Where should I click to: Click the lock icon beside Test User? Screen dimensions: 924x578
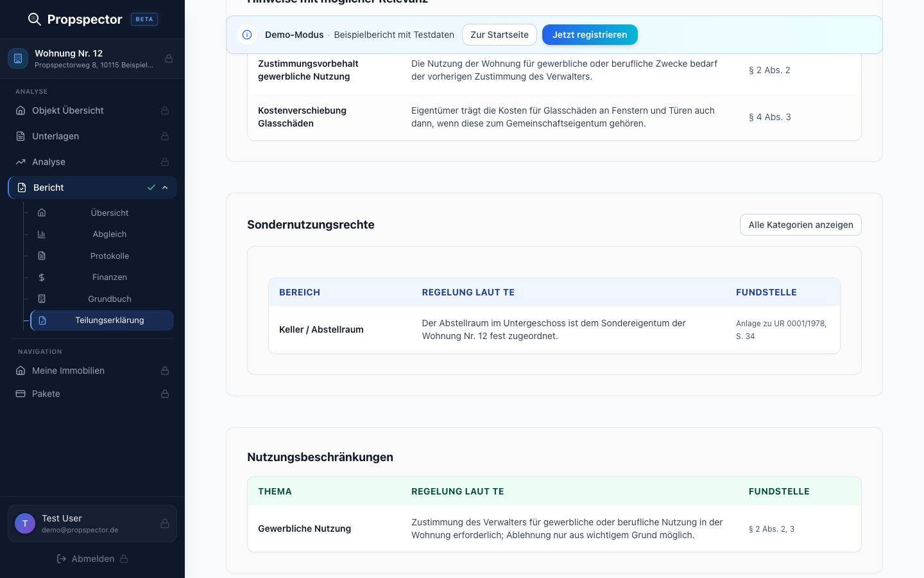[x=165, y=523]
